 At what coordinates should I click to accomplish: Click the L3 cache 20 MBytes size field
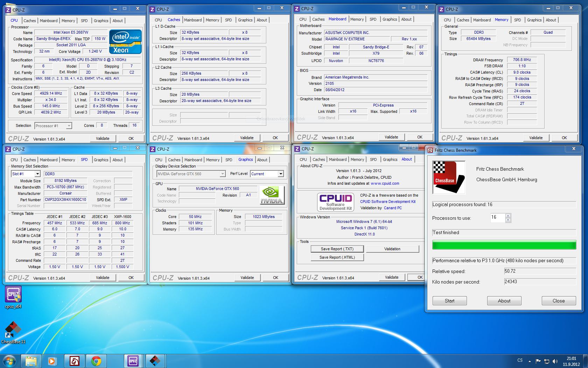coord(204,95)
